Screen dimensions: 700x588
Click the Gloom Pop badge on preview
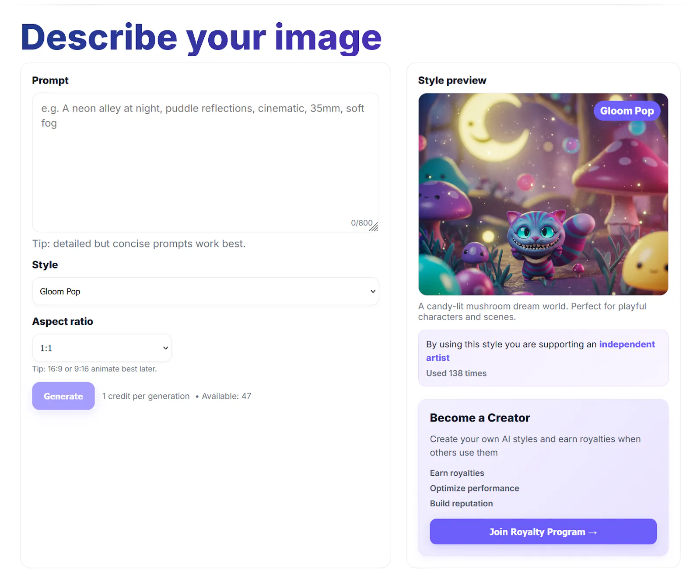pos(626,111)
